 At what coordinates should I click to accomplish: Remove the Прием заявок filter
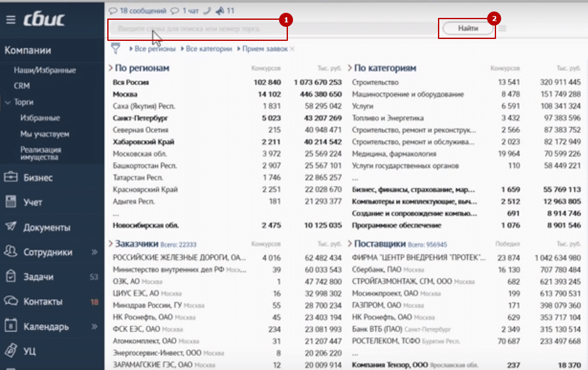[292, 49]
